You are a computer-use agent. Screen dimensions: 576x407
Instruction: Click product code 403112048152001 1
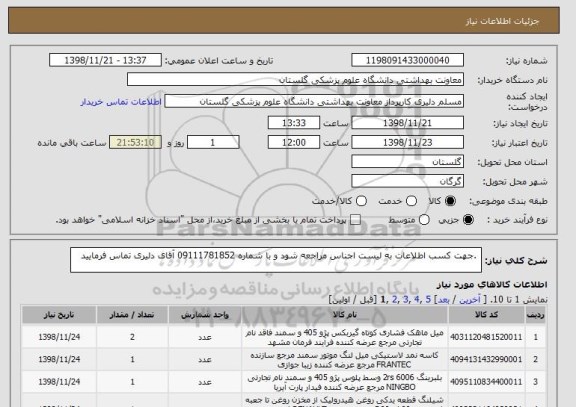[486, 337]
